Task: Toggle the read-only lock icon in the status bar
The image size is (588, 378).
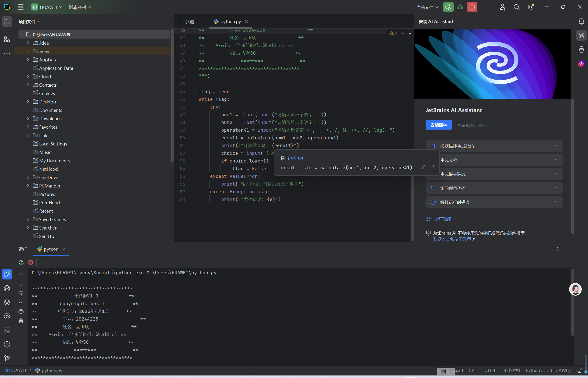Action: 580,370
